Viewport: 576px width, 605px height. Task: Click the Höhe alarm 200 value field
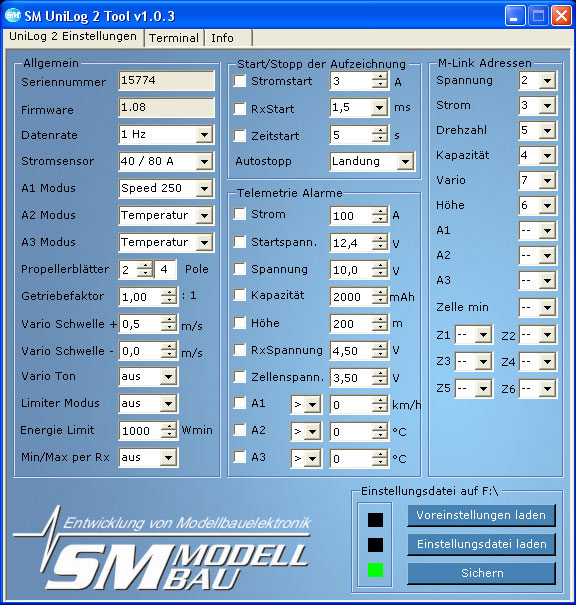(351, 323)
